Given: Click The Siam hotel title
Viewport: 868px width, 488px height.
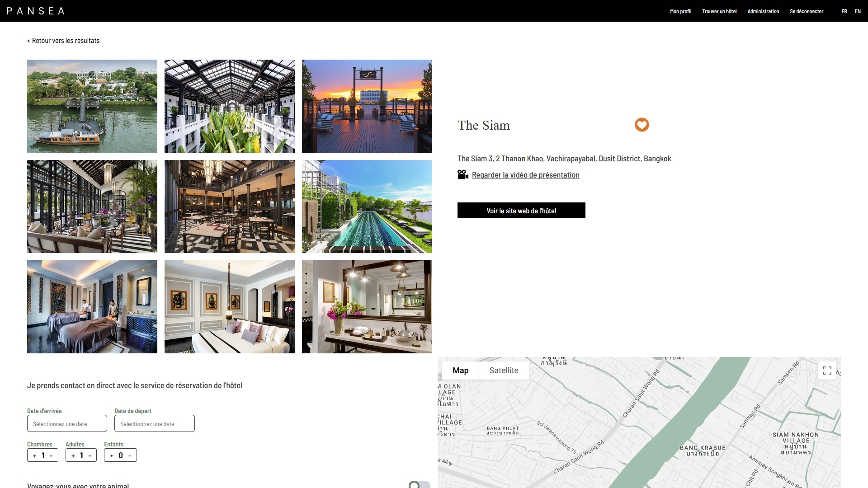Looking at the screenshot, I should pyautogui.click(x=484, y=125).
